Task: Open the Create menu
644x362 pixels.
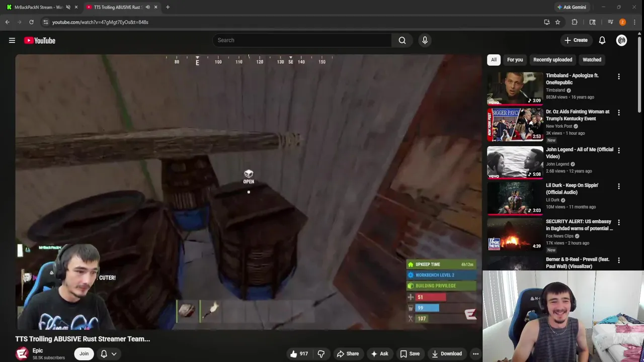Action: click(x=576, y=40)
